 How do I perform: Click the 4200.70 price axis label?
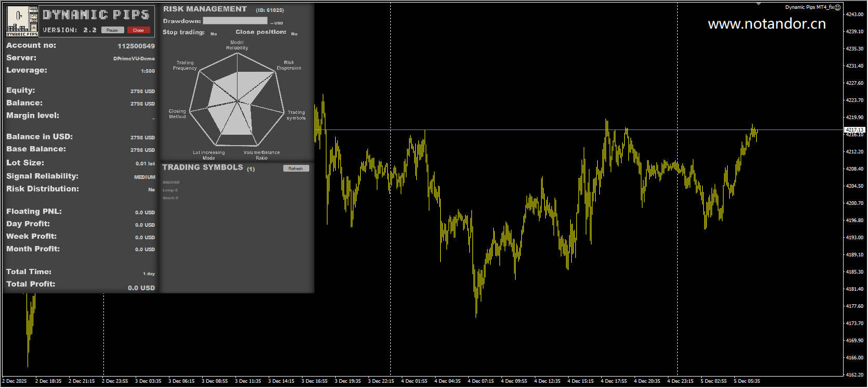[854, 203]
